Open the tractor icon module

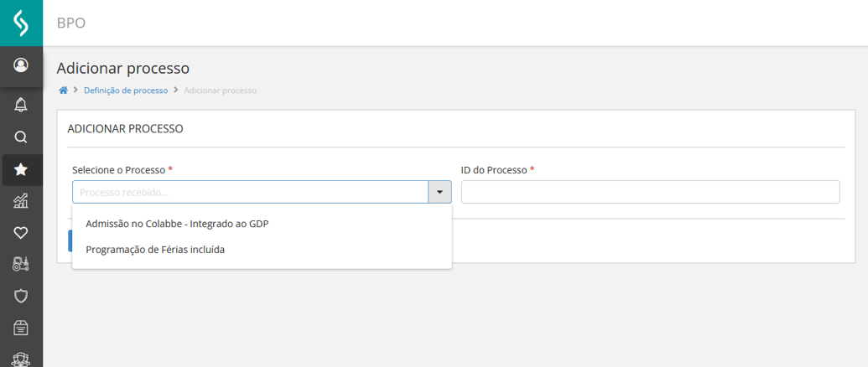click(x=21, y=264)
